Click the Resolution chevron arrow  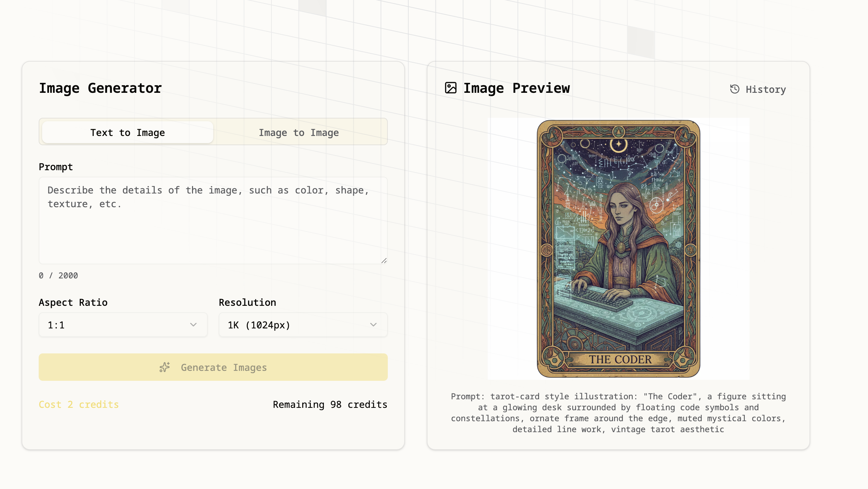(373, 325)
